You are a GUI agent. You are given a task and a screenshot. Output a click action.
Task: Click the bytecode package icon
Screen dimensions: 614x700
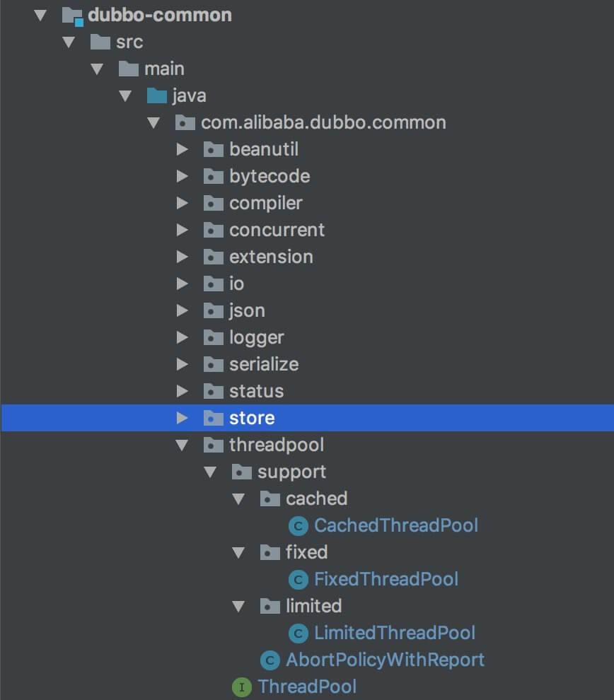213,176
